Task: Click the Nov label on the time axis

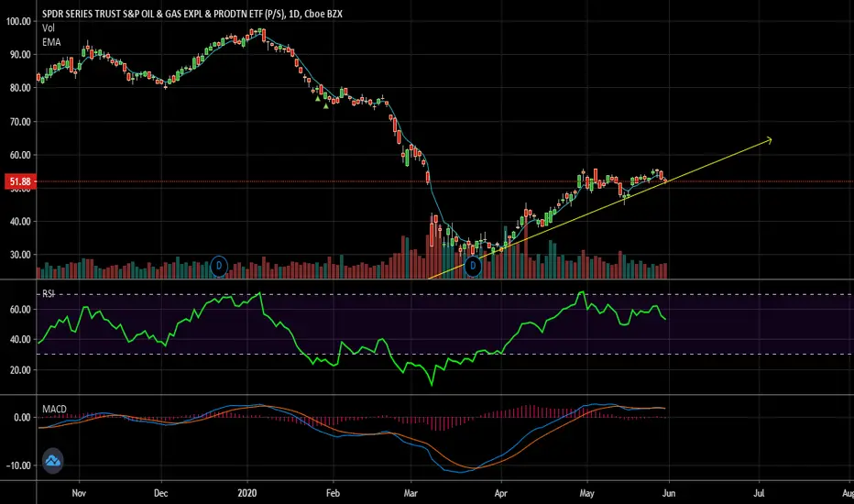Action: [79, 493]
